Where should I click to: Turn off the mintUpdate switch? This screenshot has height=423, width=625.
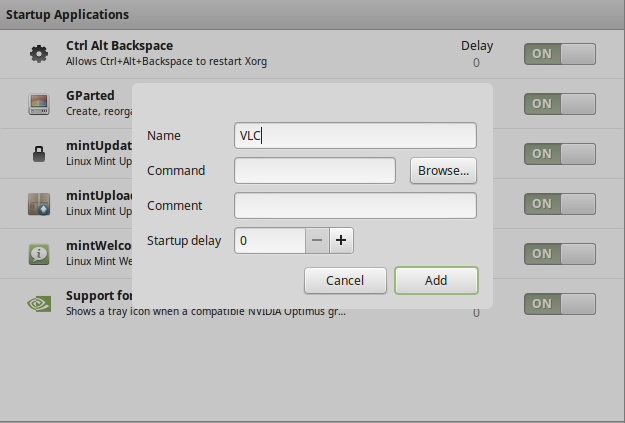(559, 153)
